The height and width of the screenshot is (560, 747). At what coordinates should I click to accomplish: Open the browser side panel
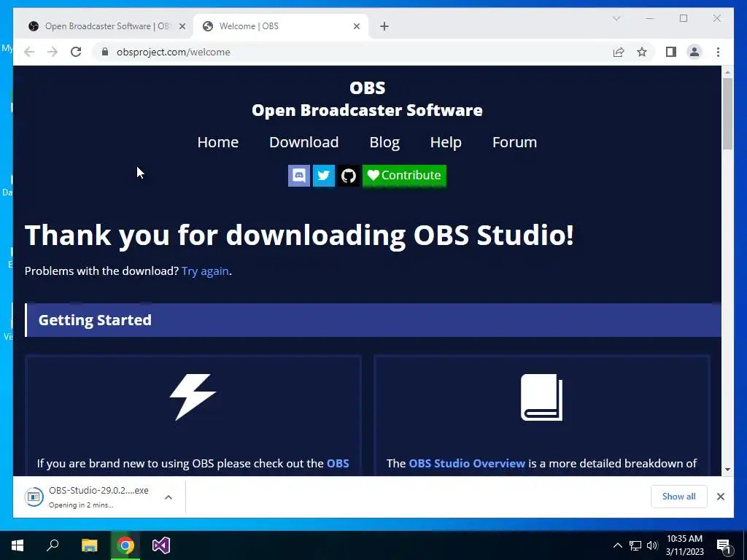click(671, 52)
